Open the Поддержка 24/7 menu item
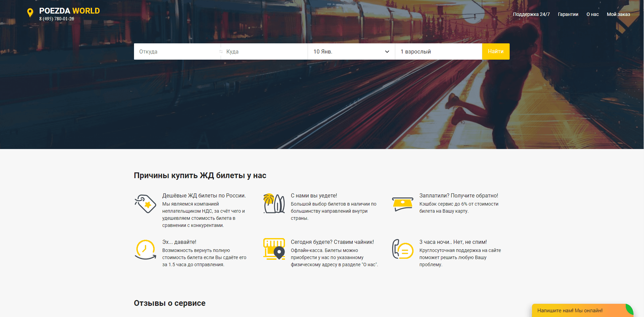The width and height of the screenshot is (644, 317). point(531,14)
